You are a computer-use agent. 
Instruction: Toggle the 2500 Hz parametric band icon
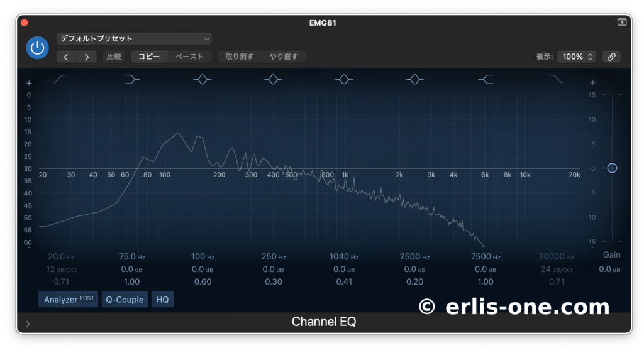click(414, 79)
